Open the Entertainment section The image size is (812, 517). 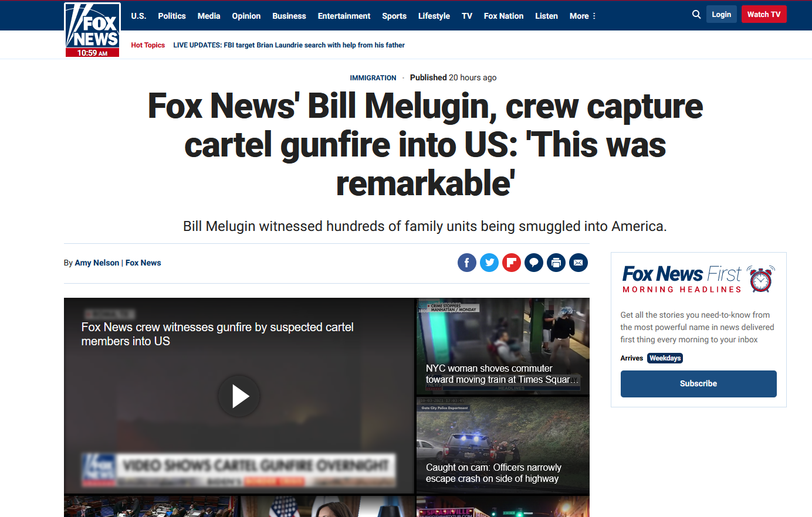pos(344,16)
